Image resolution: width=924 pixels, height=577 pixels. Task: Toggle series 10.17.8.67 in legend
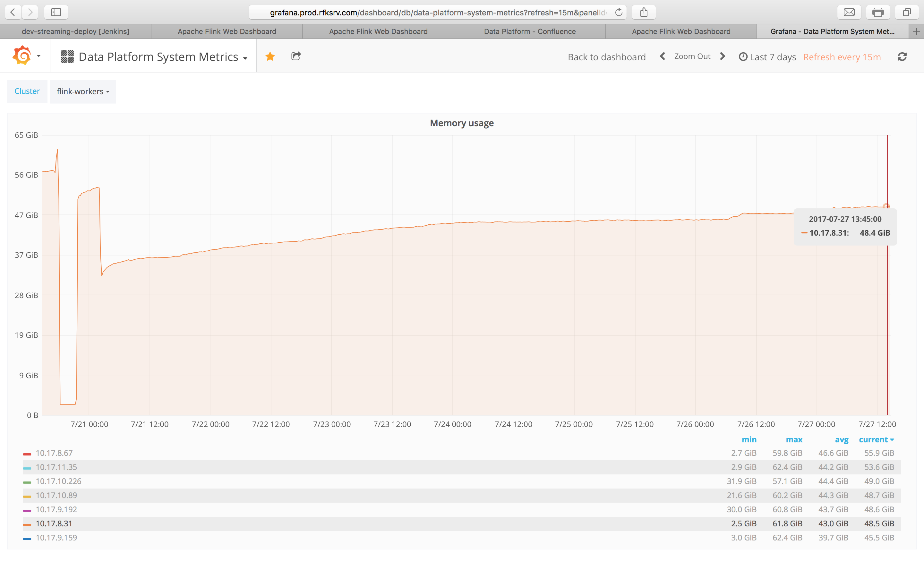click(54, 453)
